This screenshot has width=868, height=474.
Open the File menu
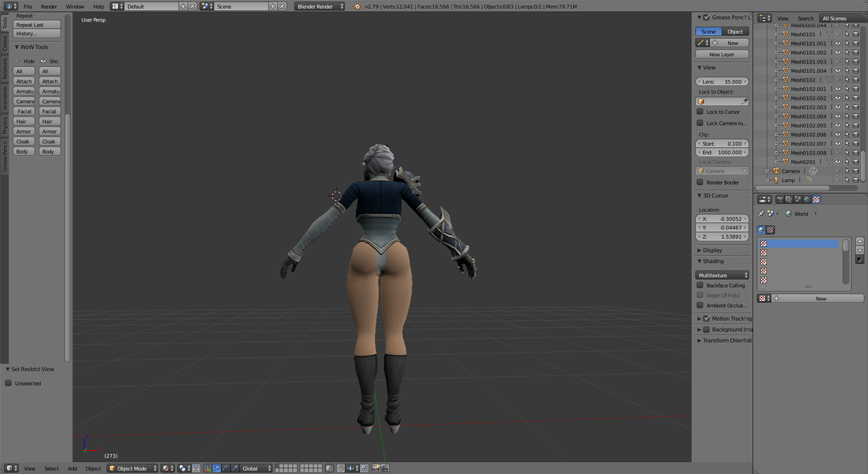pyautogui.click(x=28, y=6)
